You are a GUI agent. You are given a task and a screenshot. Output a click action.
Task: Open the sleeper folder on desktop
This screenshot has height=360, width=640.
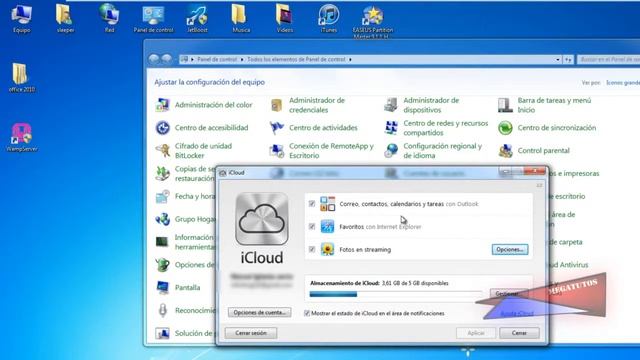click(x=65, y=18)
